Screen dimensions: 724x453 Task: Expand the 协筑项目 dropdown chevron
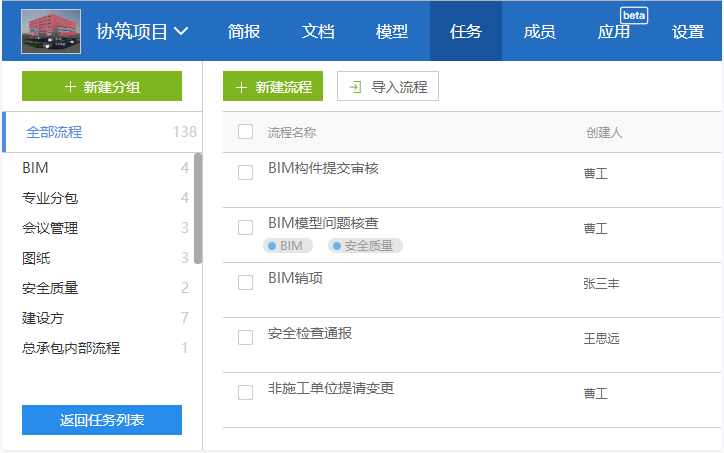(x=181, y=31)
